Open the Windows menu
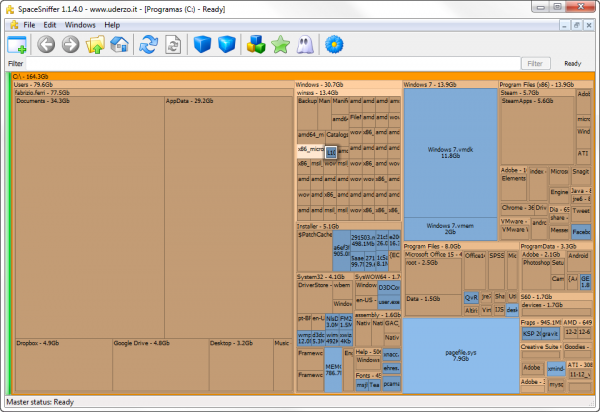Image resolution: width=600 pixels, height=412 pixels. [x=80, y=23]
